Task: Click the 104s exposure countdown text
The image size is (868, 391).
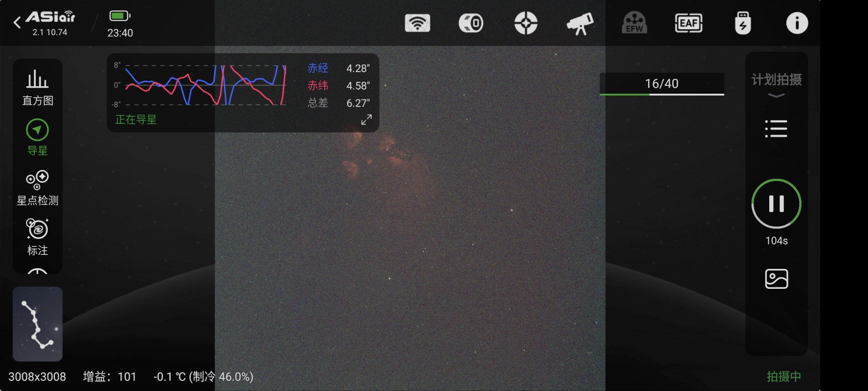Action: click(x=776, y=240)
